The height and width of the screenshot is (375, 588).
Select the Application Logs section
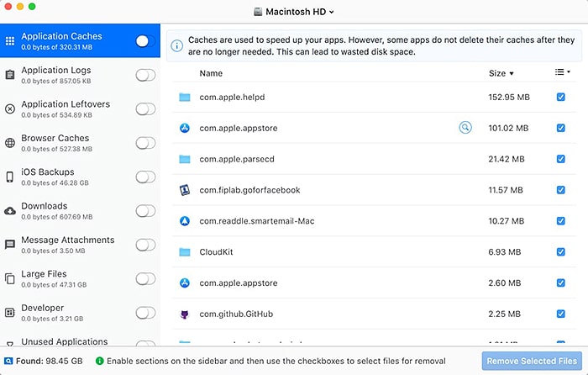(x=80, y=75)
